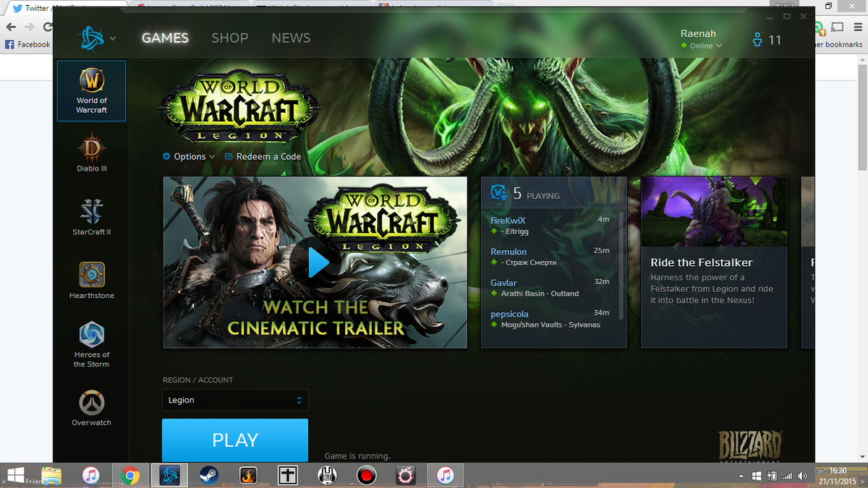This screenshot has width=868, height=488.
Task: Open the NEWS tab
Action: [x=291, y=38]
